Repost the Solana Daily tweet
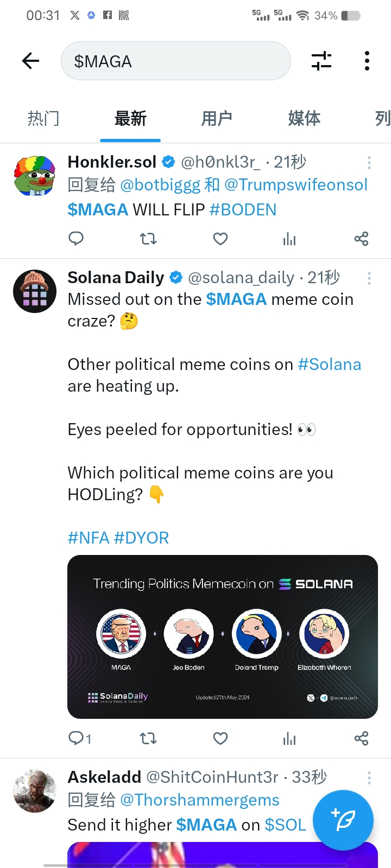The width and height of the screenshot is (391, 868). click(x=148, y=738)
